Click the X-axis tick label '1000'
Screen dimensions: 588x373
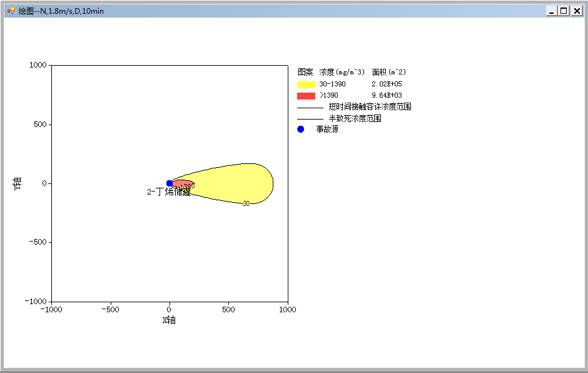click(288, 310)
